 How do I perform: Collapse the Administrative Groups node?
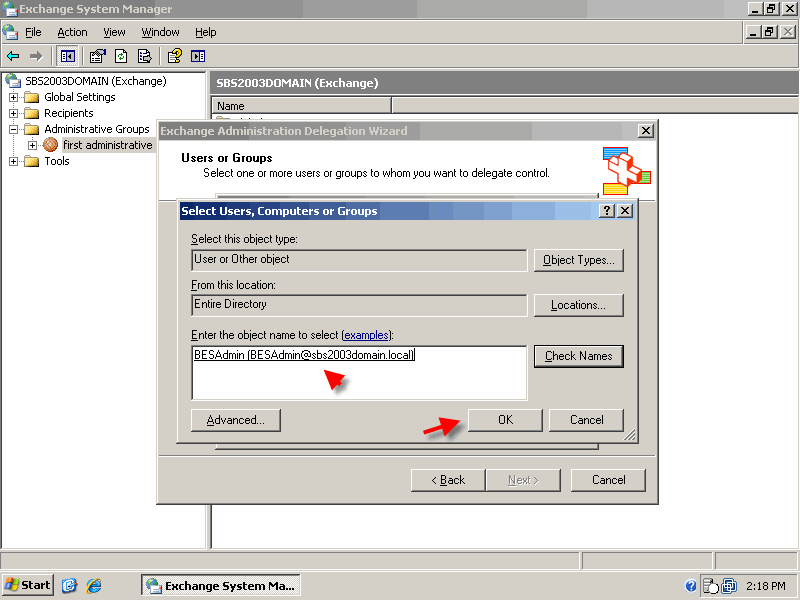(x=14, y=129)
